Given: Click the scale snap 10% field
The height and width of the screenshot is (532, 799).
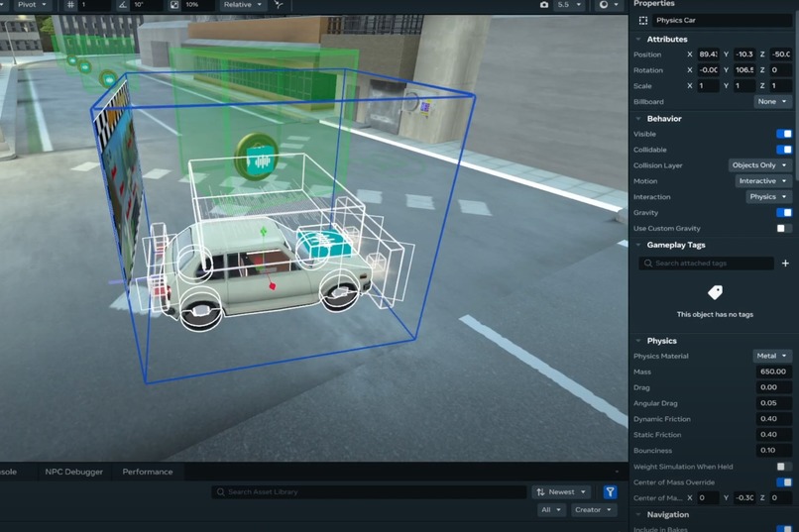Looking at the screenshot, I should [x=198, y=5].
